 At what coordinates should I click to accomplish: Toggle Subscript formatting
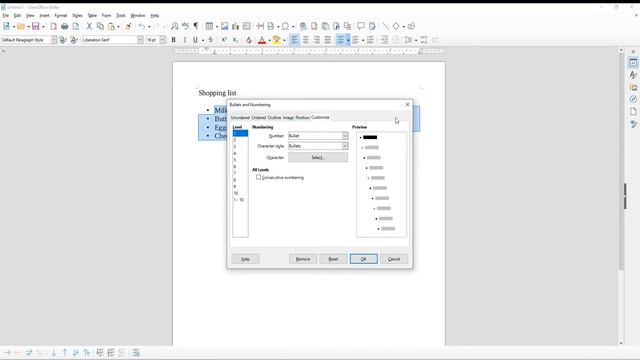click(235, 40)
